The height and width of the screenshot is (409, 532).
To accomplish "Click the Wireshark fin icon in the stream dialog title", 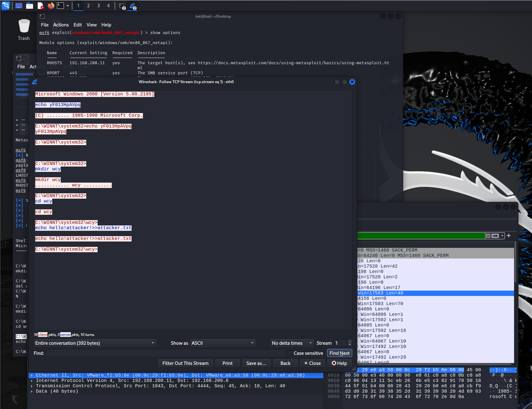I will coord(35,82).
